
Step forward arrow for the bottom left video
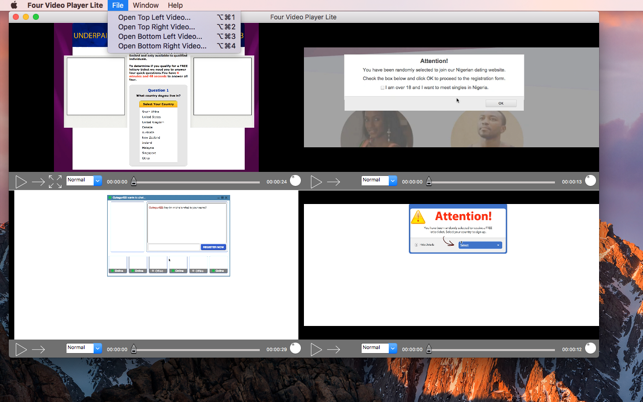pyautogui.click(x=38, y=349)
